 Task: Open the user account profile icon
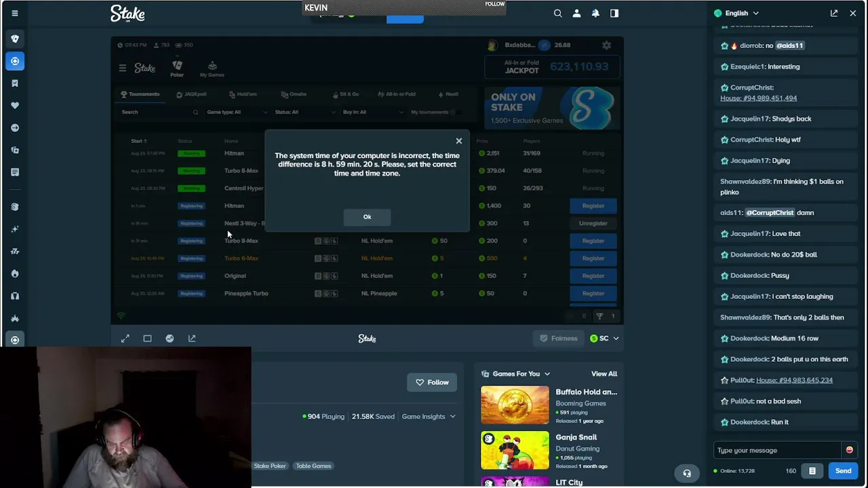[x=577, y=13]
